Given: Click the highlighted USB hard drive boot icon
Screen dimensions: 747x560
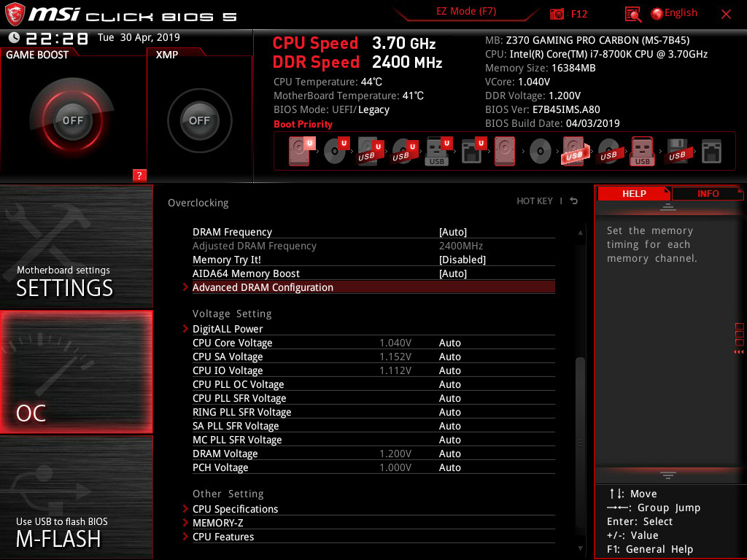Looking at the screenshot, I should click(574, 152).
